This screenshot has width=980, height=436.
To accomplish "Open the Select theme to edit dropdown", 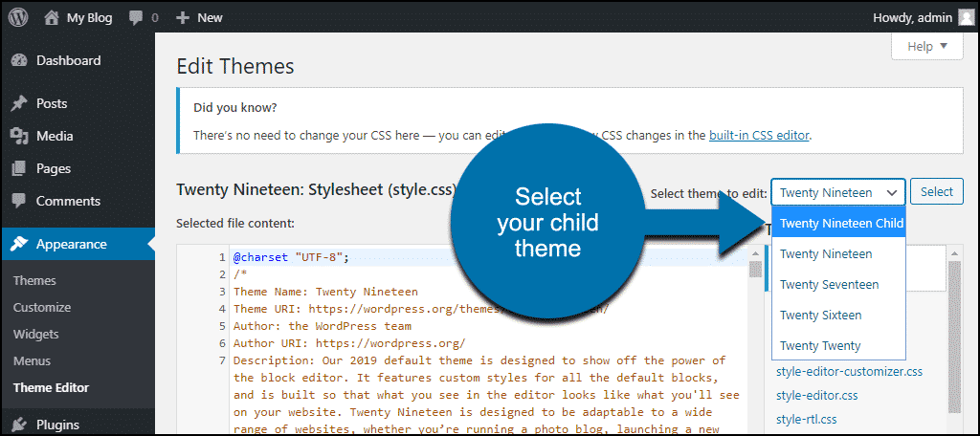I will 838,192.
